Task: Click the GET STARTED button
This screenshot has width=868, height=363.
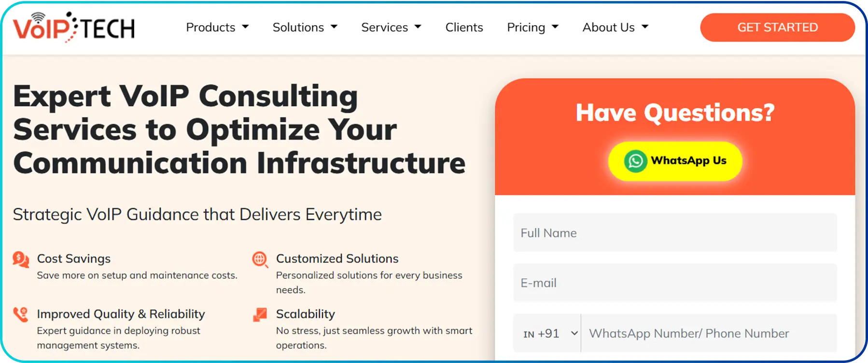Action: [x=777, y=28]
